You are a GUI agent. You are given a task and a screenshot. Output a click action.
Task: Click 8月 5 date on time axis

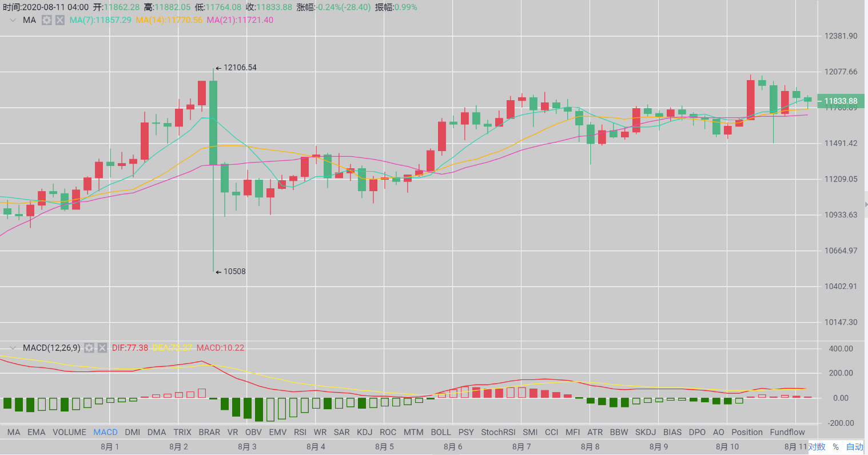pyautogui.click(x=384, y=447)
